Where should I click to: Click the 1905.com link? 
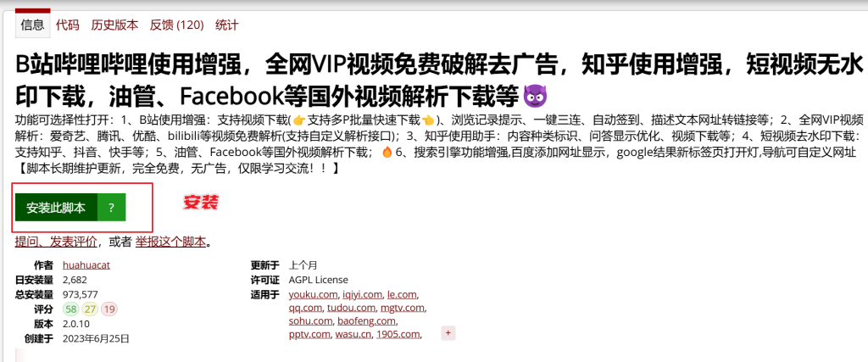[398, 334]
